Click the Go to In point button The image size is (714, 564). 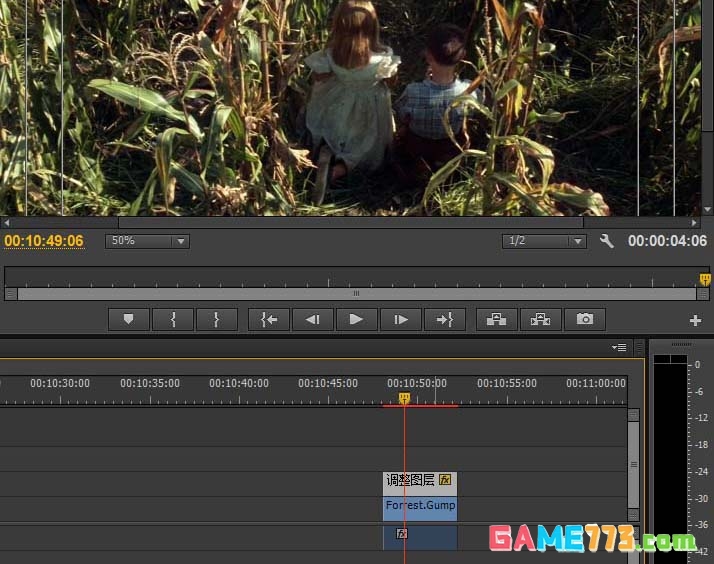269,319
